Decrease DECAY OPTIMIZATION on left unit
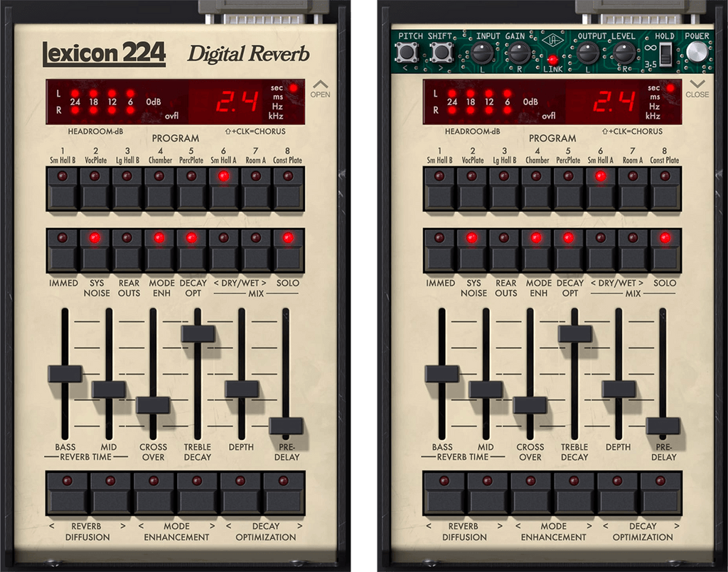Viewport: 728px width, 572px height. tap(240, 493)
